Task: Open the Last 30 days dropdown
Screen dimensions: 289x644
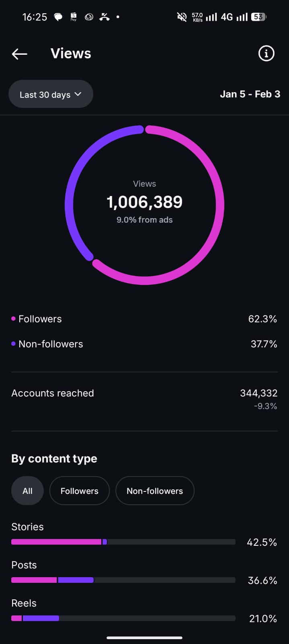Action: pos(45,95)
